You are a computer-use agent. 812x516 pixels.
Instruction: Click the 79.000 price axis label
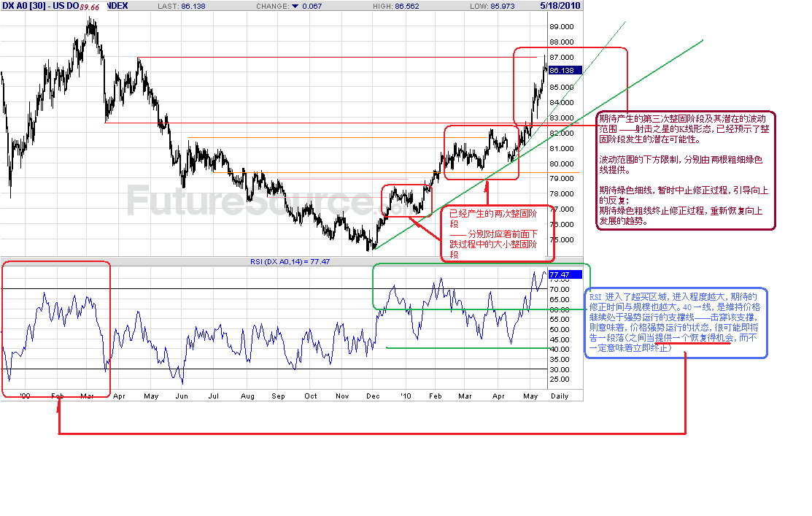click(x=562, y=178)
